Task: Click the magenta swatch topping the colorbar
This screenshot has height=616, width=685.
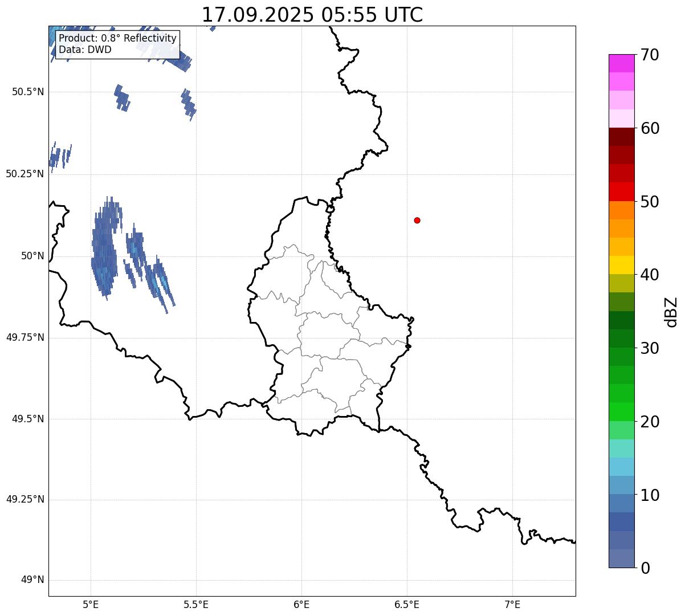Action: [622, 63]
